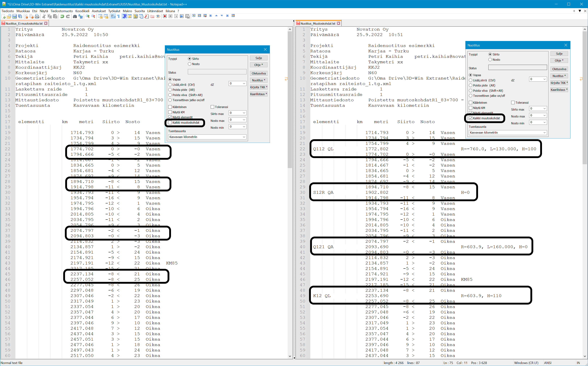588x366 pixels.
Task: Click the Zoom In magnifier icon
Action: click(87, 16)
